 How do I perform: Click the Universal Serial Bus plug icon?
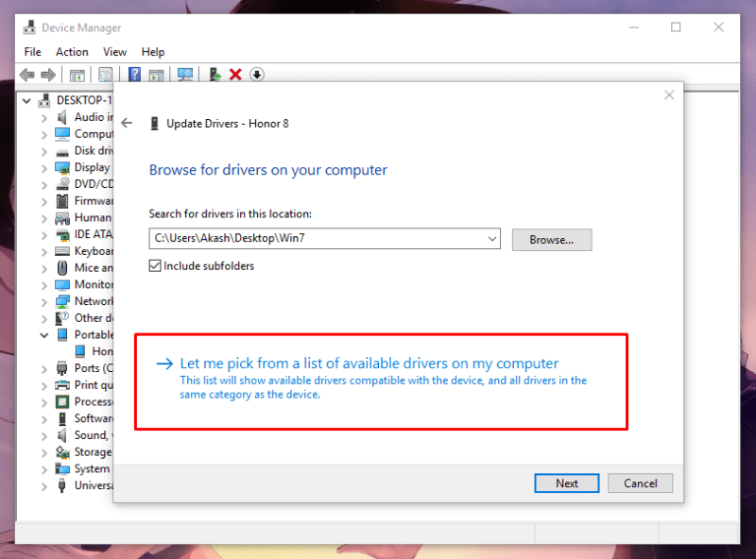(61, 485)
